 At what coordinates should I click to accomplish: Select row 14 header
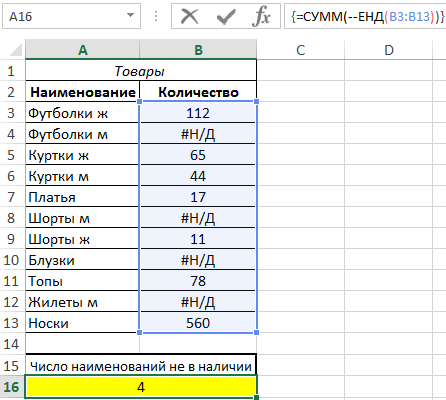click(x=12, y=344)
